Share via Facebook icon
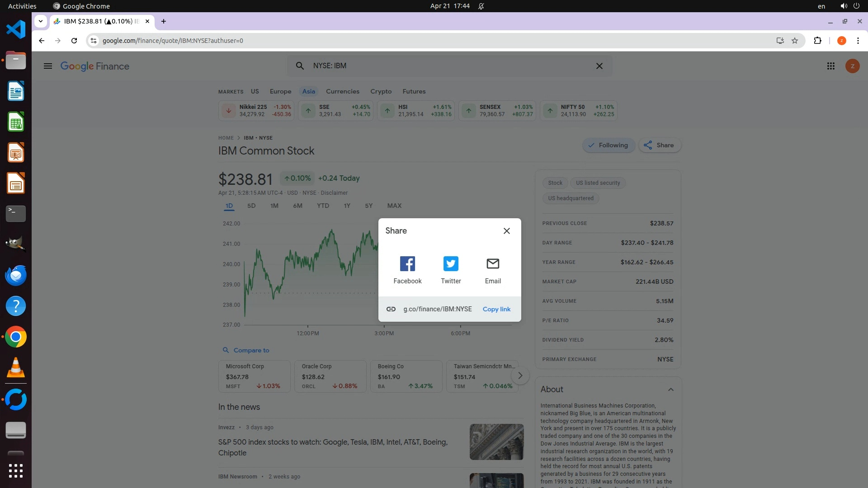Screen dimensions: 868x488 (x=407, y=264)
